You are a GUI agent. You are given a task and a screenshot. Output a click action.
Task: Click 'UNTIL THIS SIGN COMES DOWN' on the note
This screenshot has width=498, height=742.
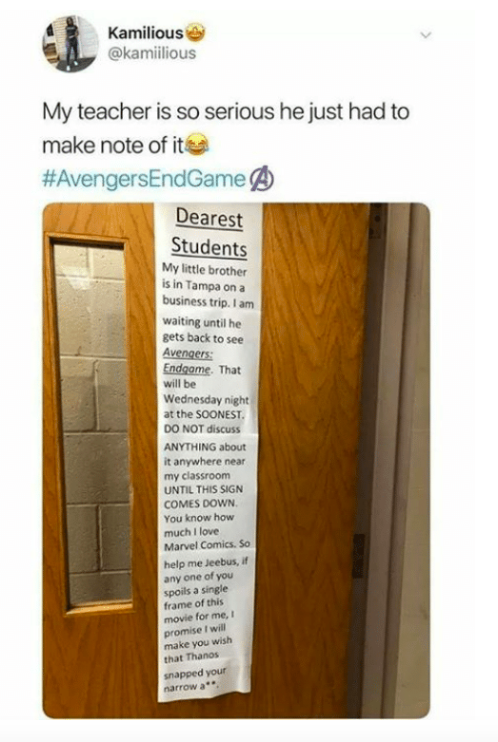click(x=203, y=496)
